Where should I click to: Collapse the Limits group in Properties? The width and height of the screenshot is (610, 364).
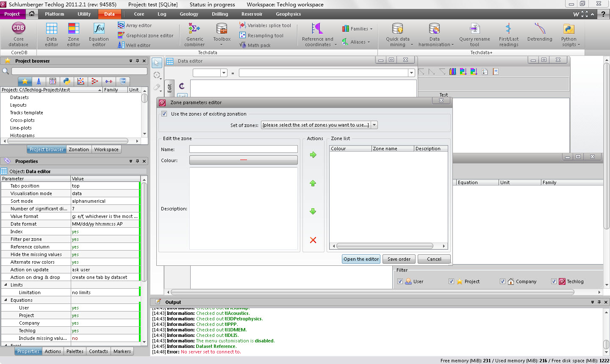click(x=6, y=285)
